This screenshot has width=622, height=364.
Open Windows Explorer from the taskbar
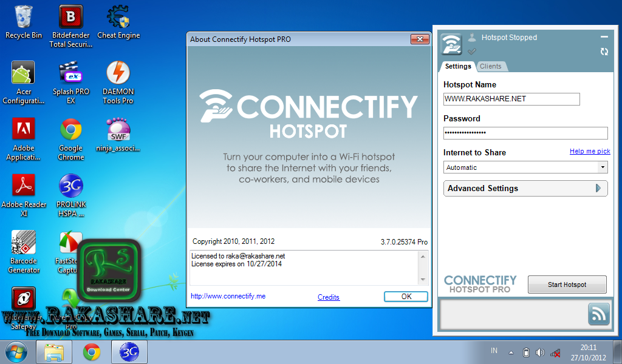pos(54,352)
